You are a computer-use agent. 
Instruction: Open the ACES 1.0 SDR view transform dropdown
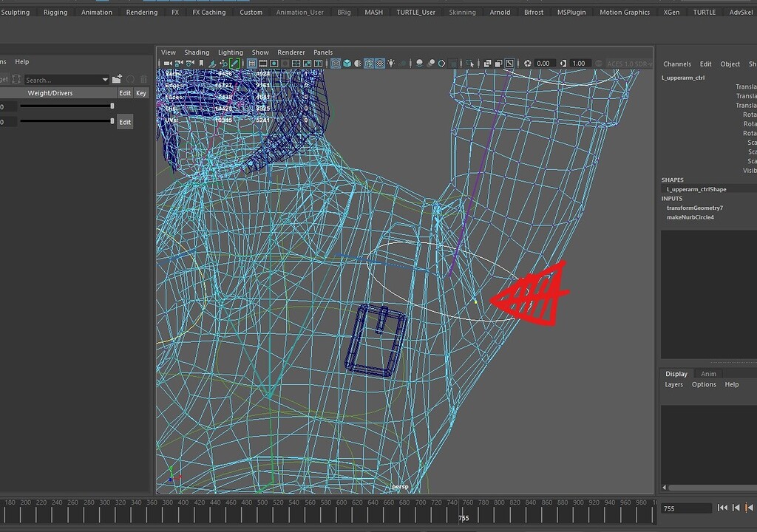coord(628,64)
